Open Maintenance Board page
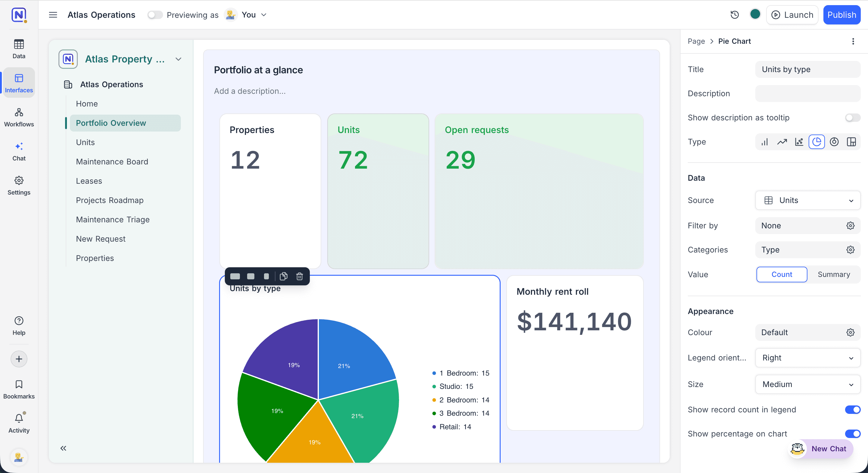 click(112, 161)
